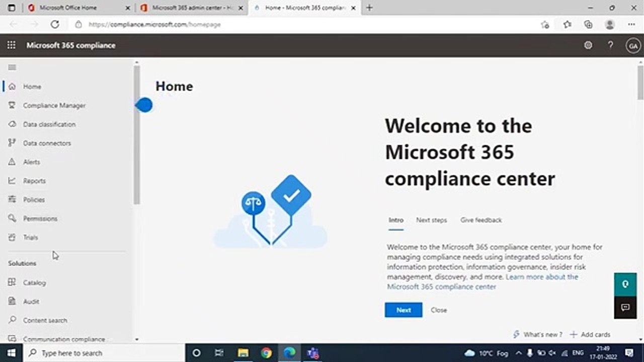Refresh the browser page

55,24
